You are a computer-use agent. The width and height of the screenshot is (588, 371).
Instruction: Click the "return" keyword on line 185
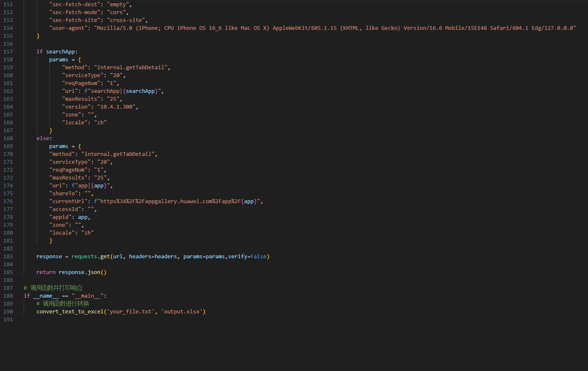pyautogui.click(x=46, y=272)
